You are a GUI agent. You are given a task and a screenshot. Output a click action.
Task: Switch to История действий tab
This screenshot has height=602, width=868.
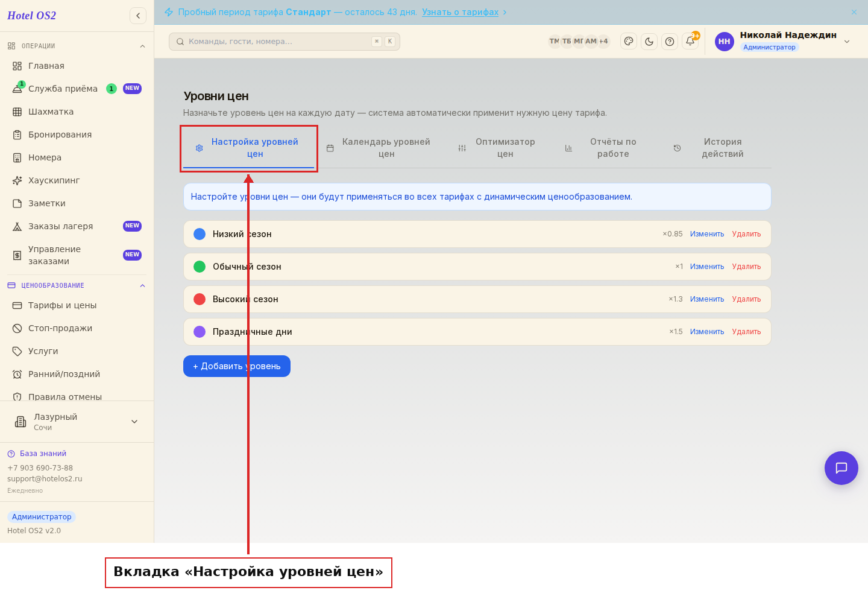[x=715, y=148]
